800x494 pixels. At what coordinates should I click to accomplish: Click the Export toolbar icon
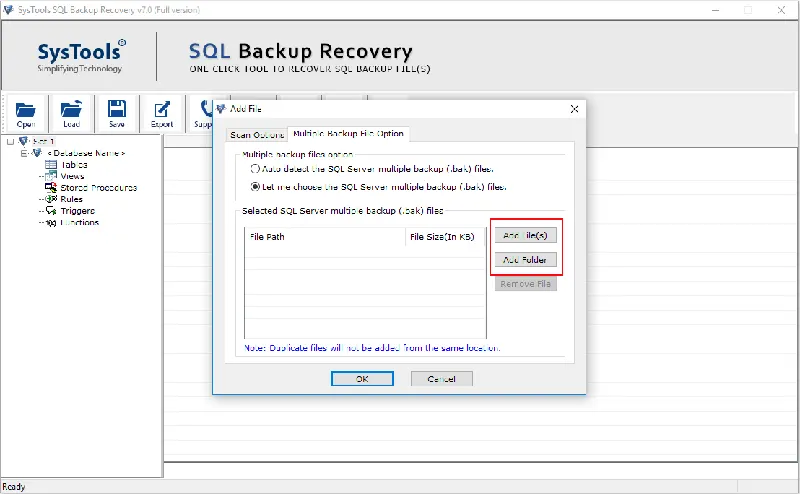(x=162, y=109)
